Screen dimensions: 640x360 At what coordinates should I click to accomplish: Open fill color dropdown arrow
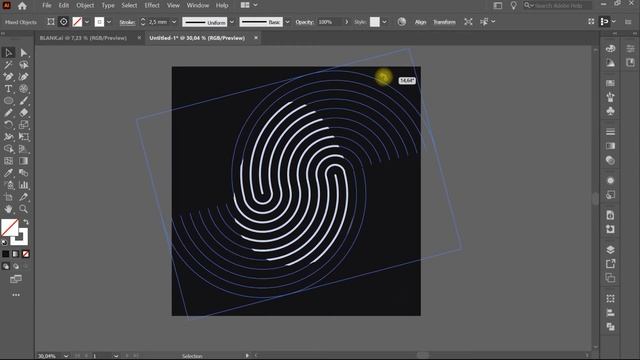click(87, 22)
